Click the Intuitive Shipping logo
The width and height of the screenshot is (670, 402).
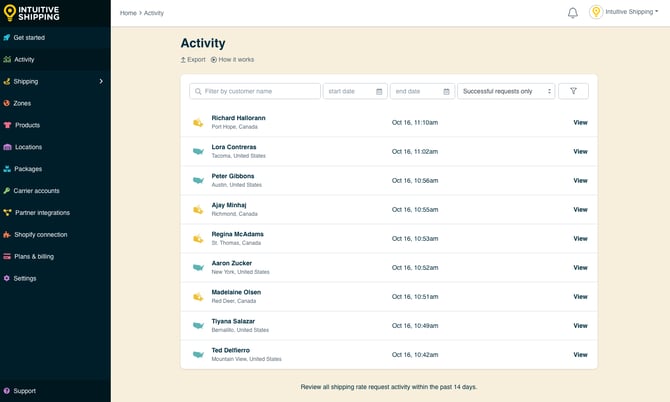click(32, 13)
